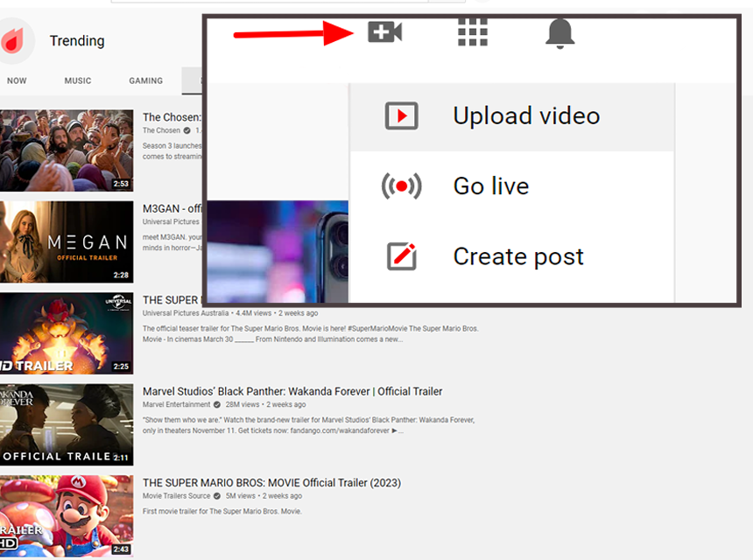Click the verified badge next to The Chosen
753x560 pixels.
click(186, 130)
